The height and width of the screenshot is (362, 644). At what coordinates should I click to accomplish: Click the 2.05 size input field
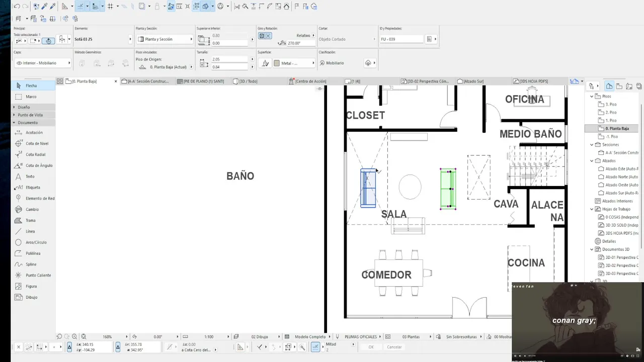pos(230,59)
